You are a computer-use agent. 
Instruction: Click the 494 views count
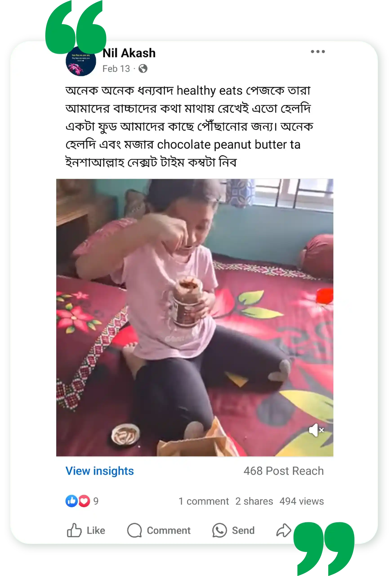click(x=302, y=501)
